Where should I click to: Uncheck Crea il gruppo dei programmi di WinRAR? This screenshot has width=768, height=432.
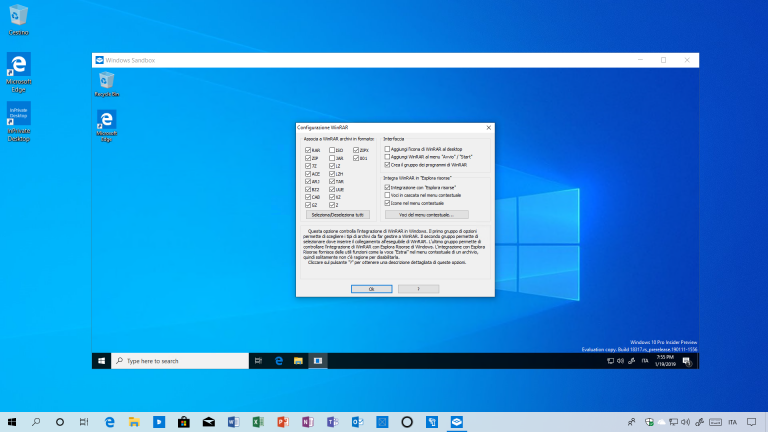(x=387, y=165)
